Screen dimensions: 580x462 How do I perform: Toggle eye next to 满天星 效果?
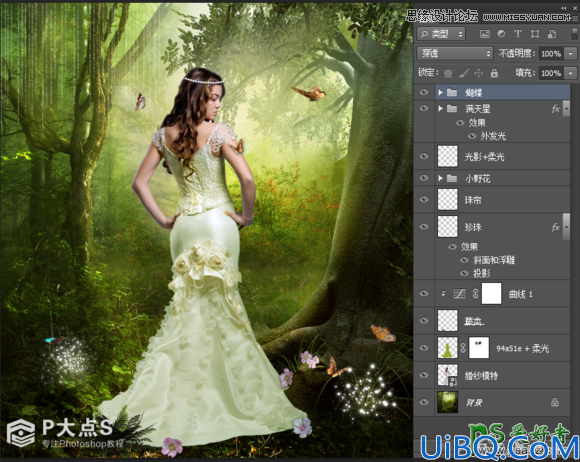pos(460,122)
